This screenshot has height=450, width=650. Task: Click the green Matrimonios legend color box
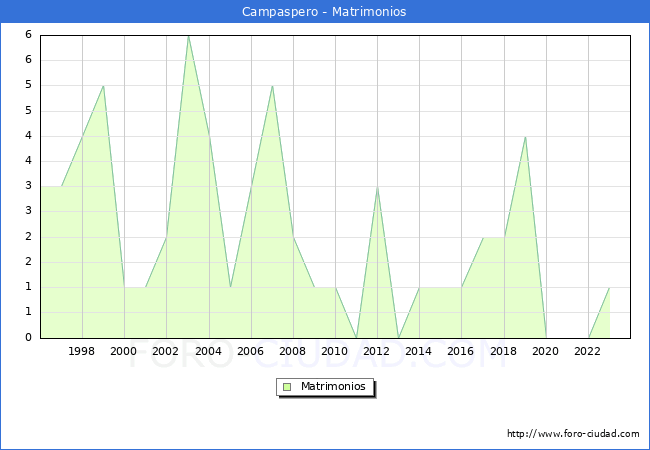[x=286, y=387]
